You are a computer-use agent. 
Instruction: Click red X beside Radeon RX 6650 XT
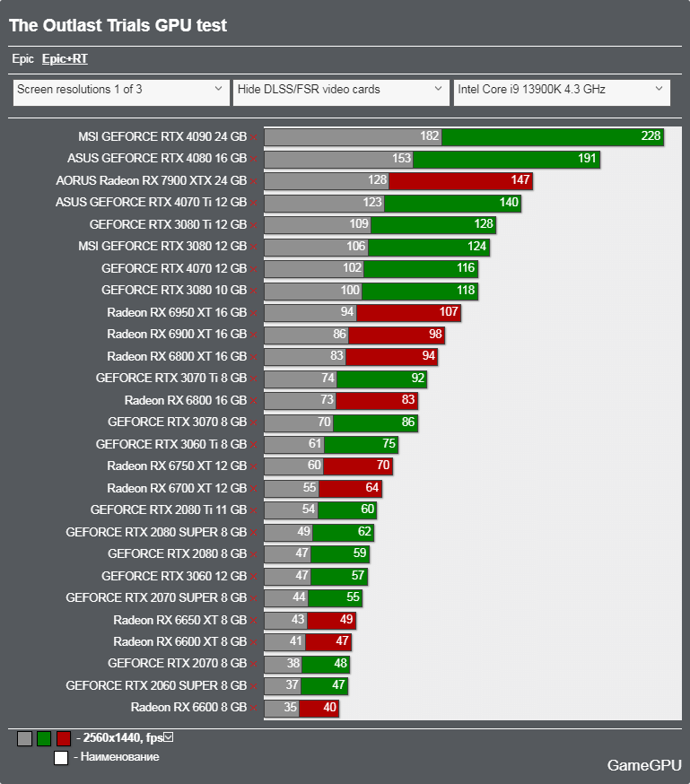(254, 621)
